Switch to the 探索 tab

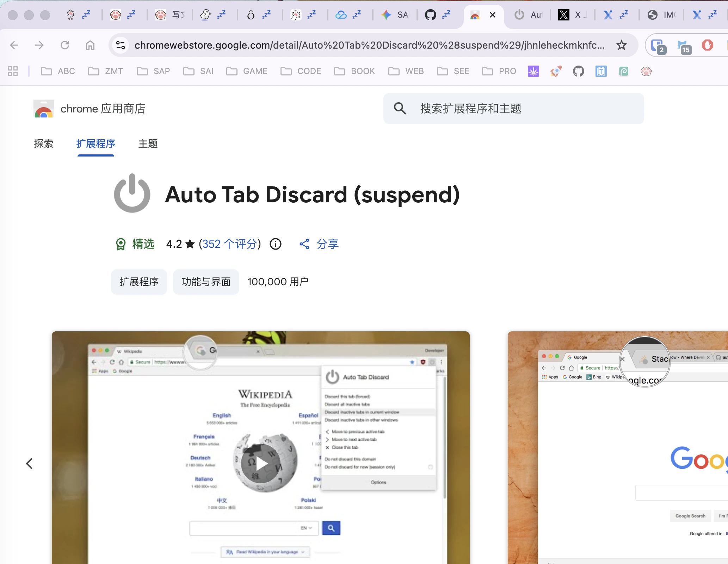point(43,144)
